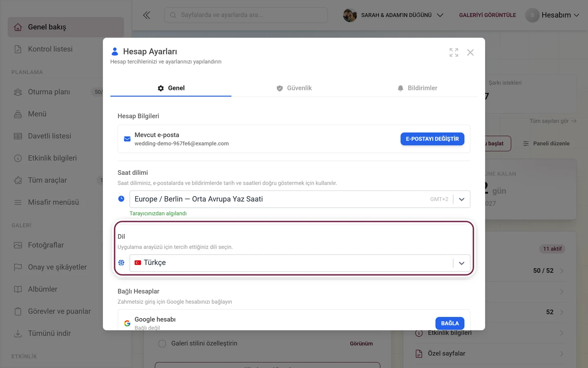Click the Tüm araçlar puzzle icon
This screenshot has height=368, width=588.
[x=18, y=180]
